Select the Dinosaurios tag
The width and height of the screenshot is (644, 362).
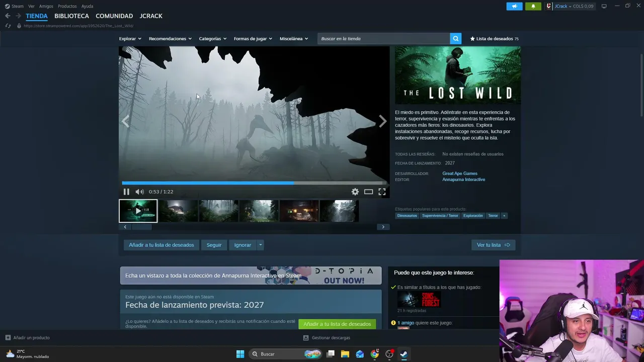tap(407, 216)
